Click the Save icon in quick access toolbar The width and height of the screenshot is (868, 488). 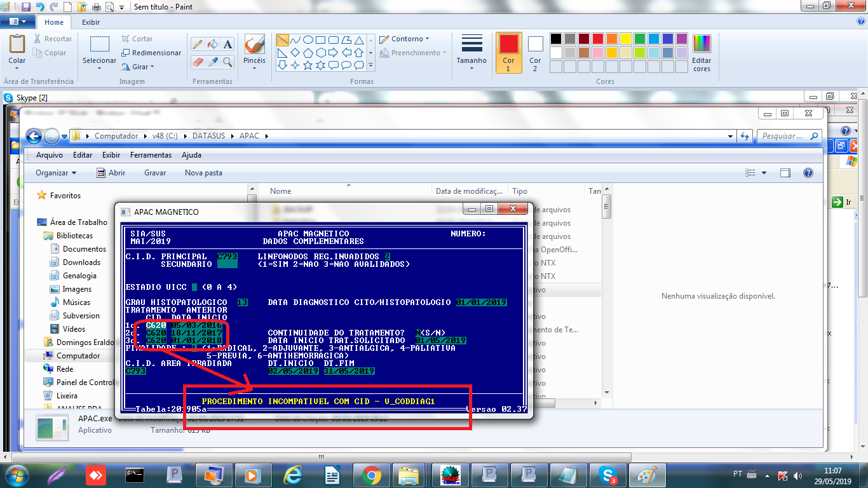[25, 7]
